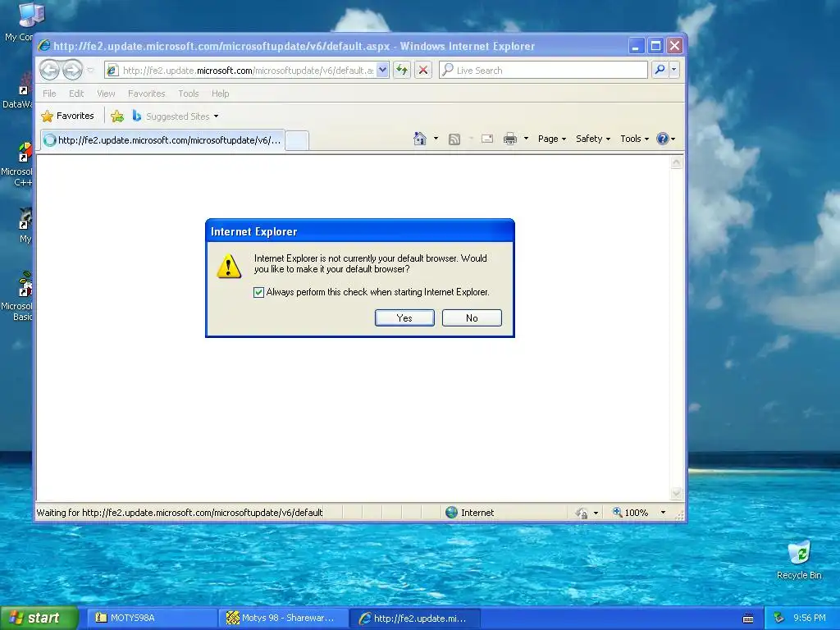Click the Read Mail icon
Screen dimensions: 840x630
[x=487, y=139]
